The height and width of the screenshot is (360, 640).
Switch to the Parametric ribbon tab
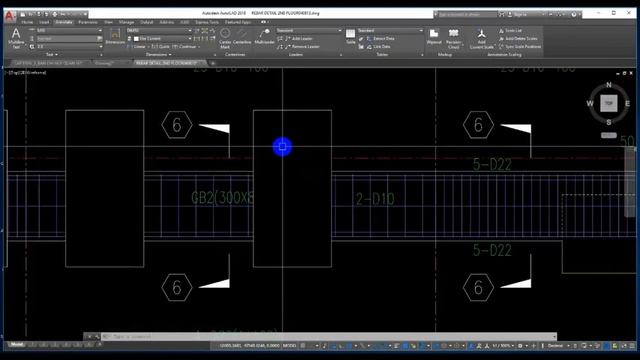tap(88, 22)
